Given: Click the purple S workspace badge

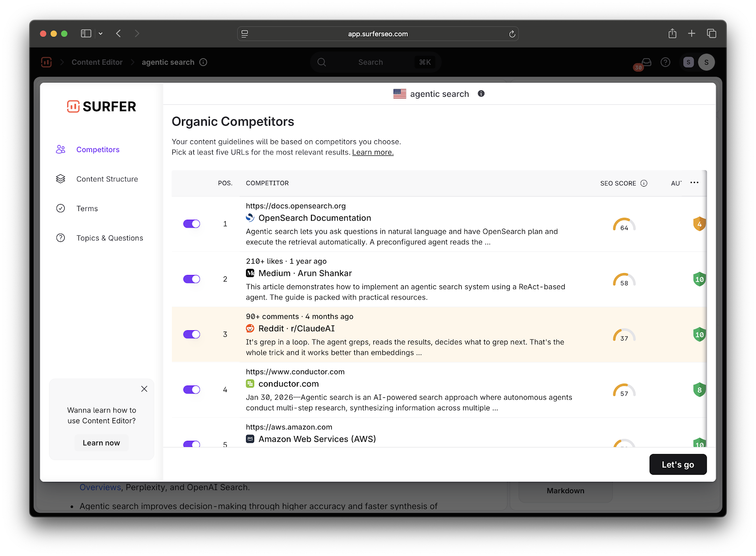Looking at the screenshot, I should pyautogui.click(x=688, y=62).
